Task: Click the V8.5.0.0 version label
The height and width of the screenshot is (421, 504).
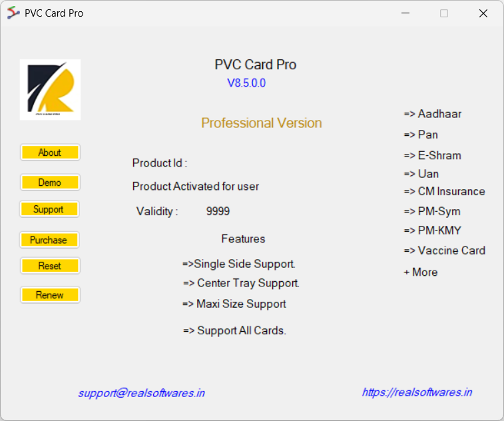Action: point(246,83)
